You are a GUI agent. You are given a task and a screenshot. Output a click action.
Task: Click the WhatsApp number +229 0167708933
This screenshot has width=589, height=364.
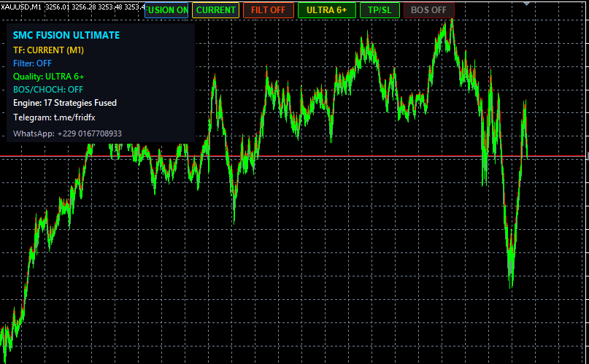[89, 133]
